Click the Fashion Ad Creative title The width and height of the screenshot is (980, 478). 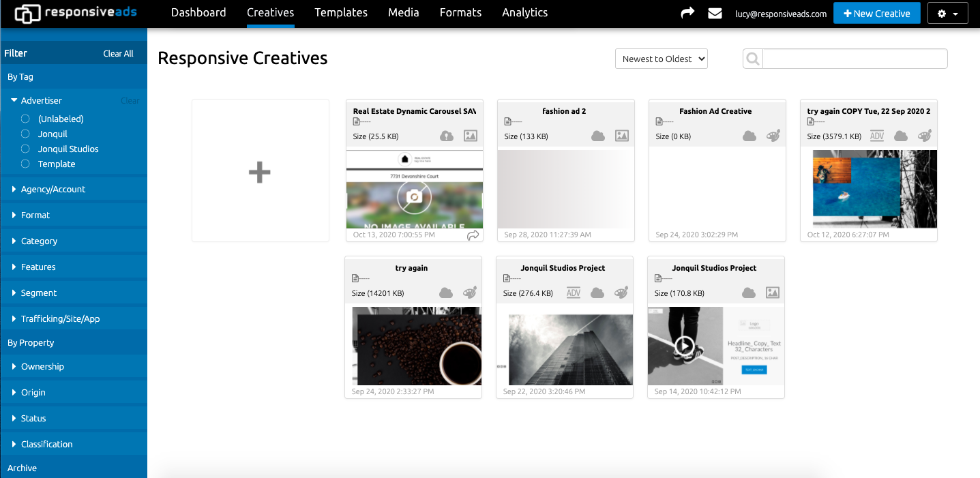[x=715, y=111]
